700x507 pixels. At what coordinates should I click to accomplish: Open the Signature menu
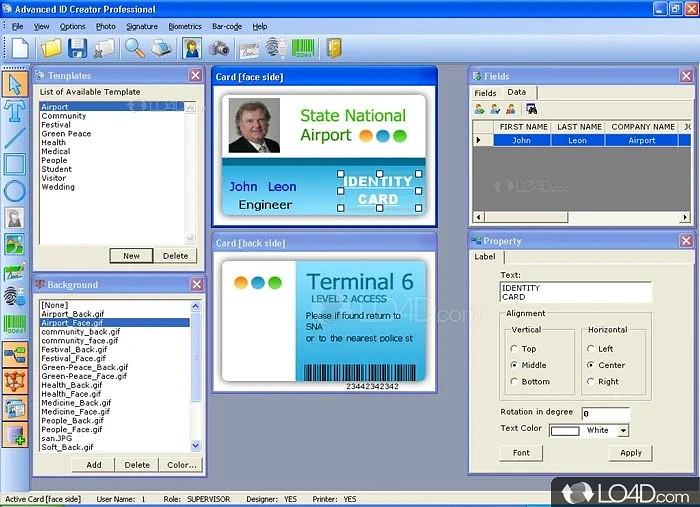[x=142, y=26]
